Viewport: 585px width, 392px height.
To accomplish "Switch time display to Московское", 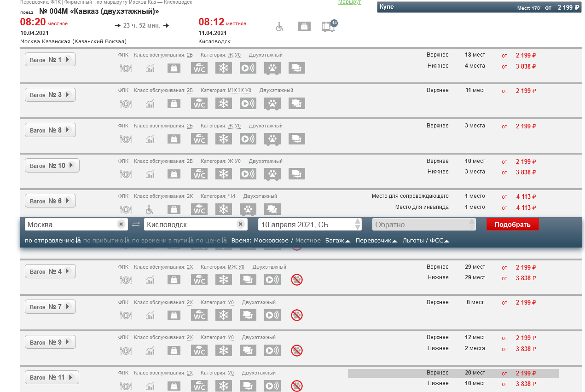I will (x=271, y=241).
